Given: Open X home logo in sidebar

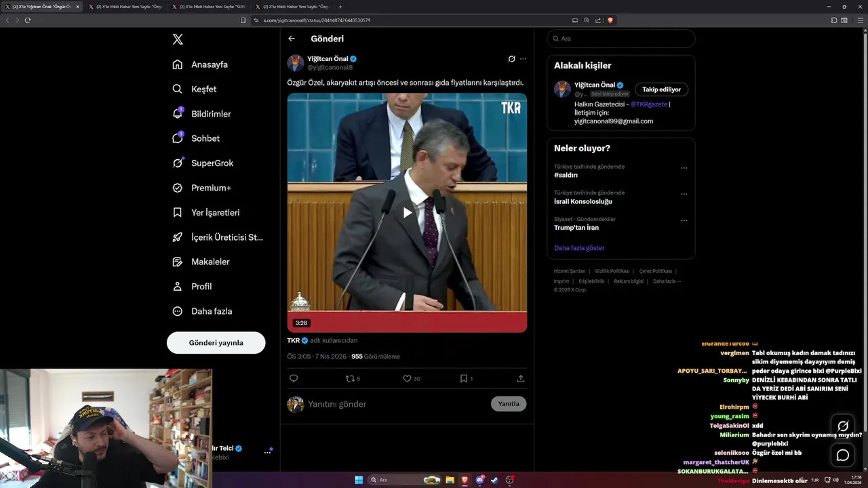Looking at the screenshot, I should pyautogui.click(x=178, y=39).
